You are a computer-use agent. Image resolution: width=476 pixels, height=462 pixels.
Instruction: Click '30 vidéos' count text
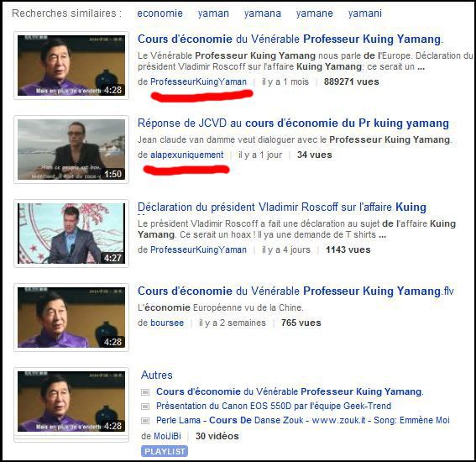point(217,436)
